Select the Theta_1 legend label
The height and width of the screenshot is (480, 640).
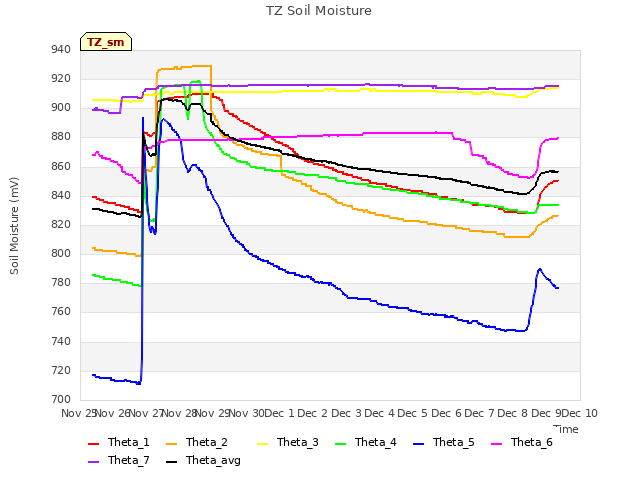(x=129, y=442)
